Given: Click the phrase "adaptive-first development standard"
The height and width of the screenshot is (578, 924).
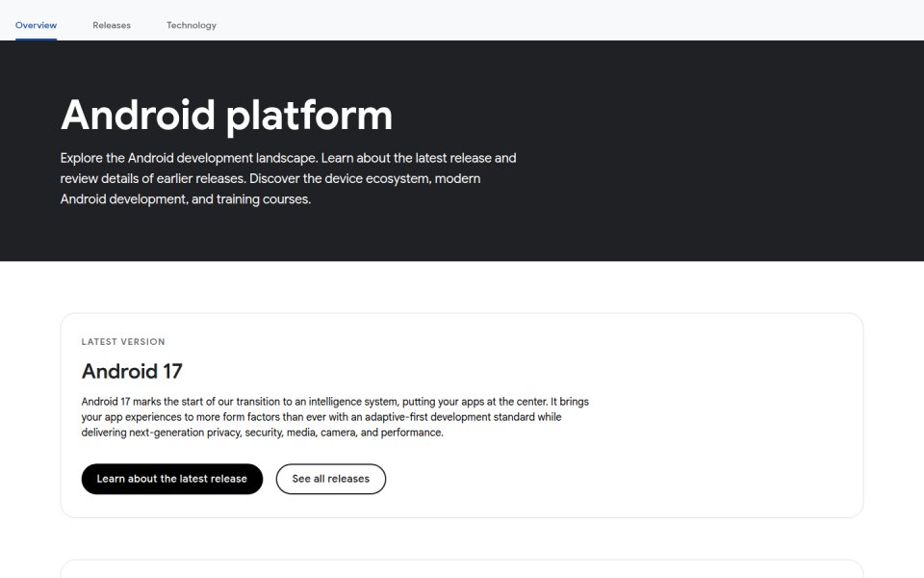Looking at the screenshot, I should [x=449, y=417].
